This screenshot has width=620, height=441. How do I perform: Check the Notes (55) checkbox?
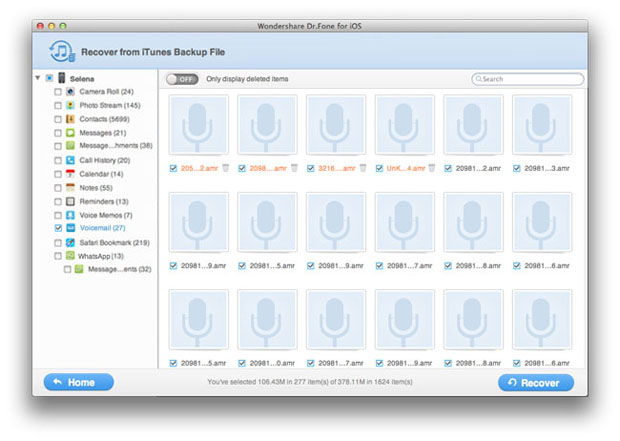58,188
